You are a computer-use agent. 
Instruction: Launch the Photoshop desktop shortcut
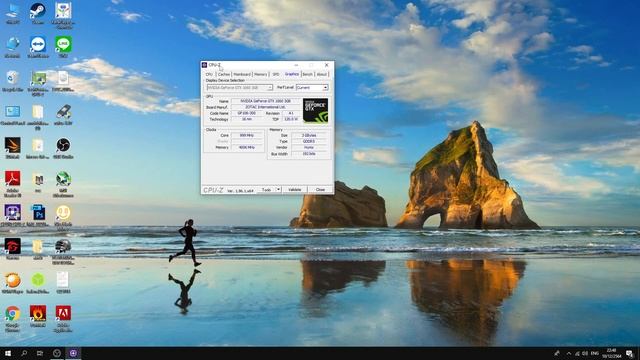38,214
